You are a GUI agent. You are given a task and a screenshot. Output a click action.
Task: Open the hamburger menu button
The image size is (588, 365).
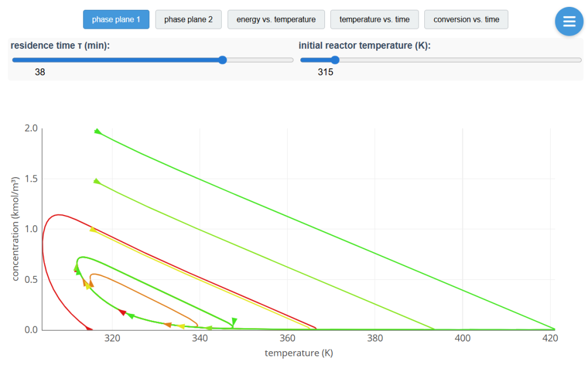(569, 21)
